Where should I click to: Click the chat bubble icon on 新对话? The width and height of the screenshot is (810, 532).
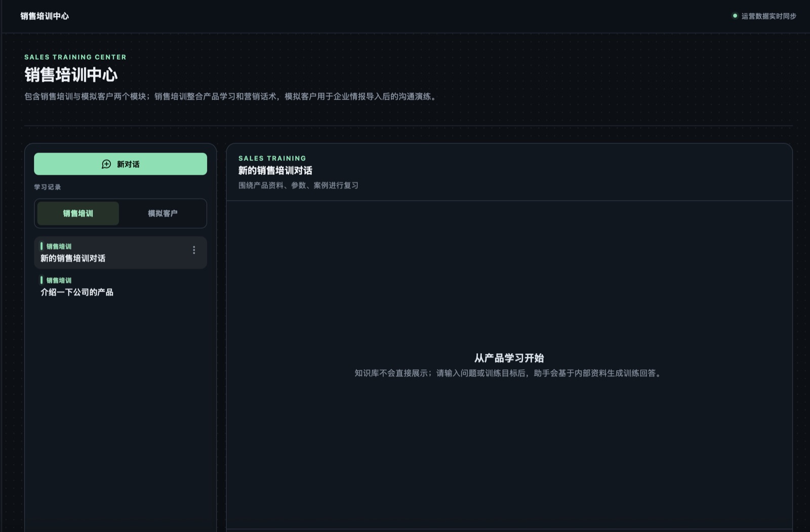tap(106, 164)
